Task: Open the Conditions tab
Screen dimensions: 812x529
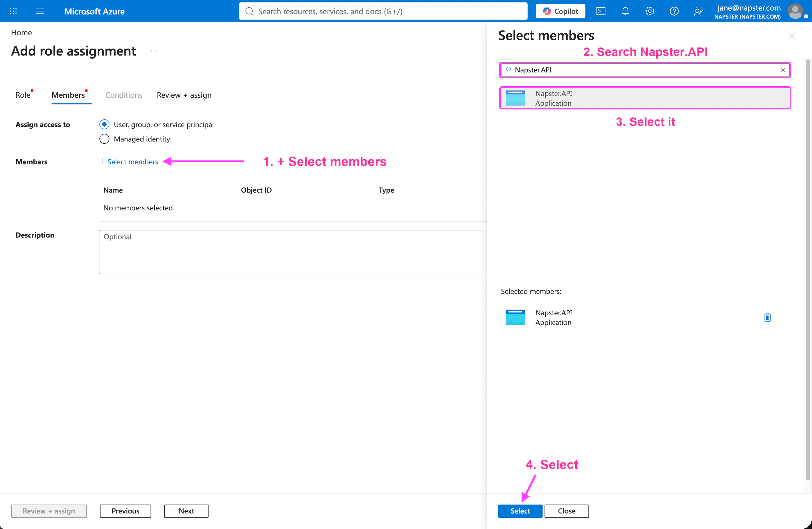Action: tap(124, 95)
